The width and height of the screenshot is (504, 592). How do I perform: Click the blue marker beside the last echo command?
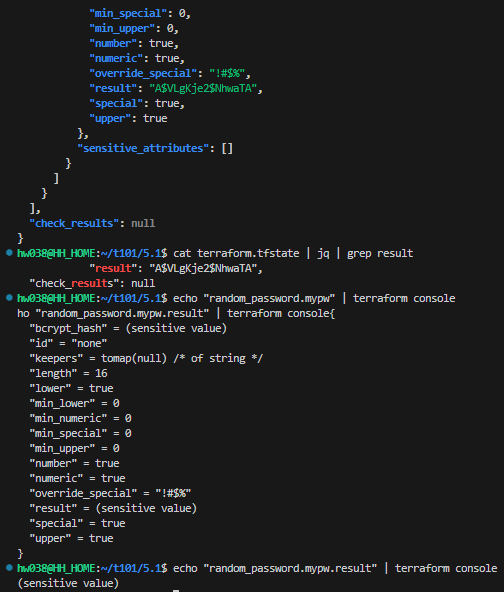point(9,568)
